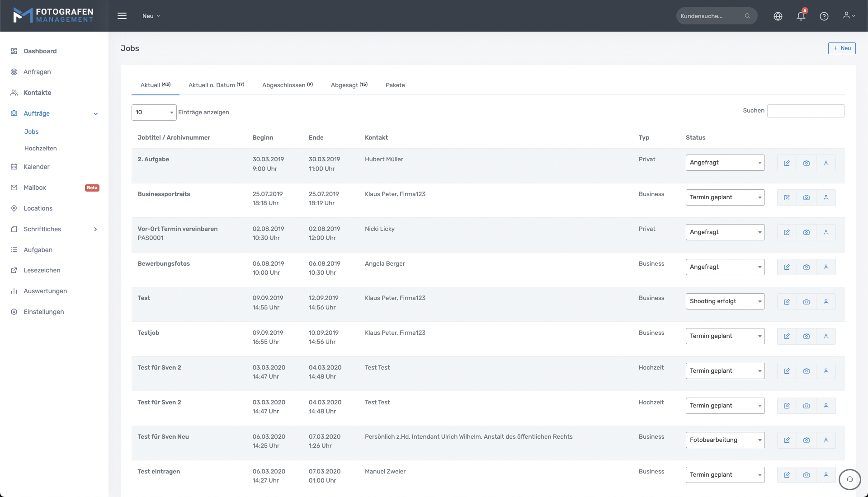Click the + Neu button
868x497 pixels.
coord(841,48)
